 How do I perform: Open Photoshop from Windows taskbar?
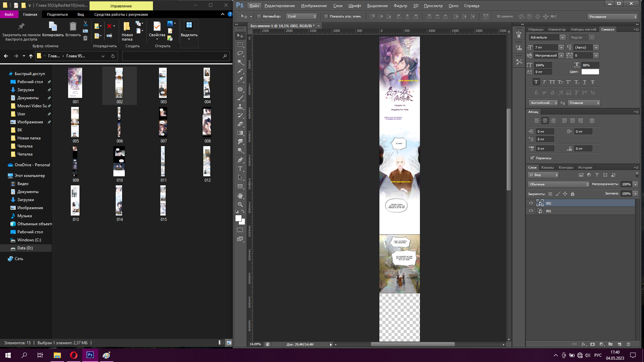pyautogui.click(x=90, y=355)
